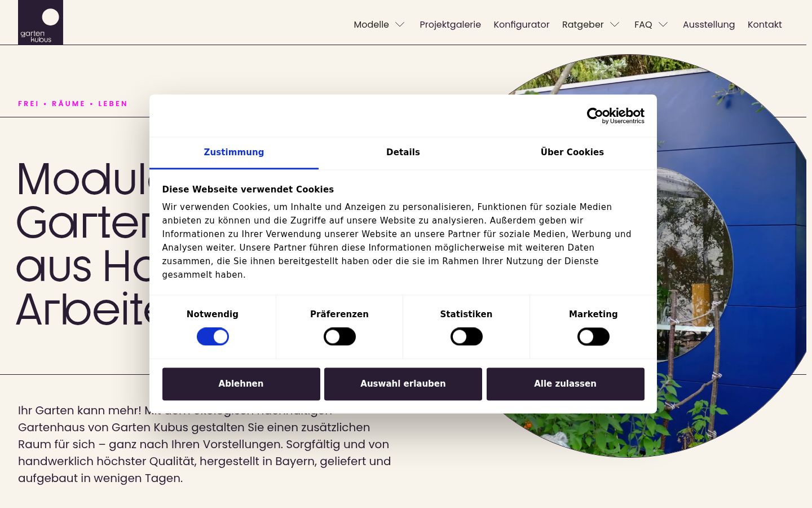Click the Präferenzen category label
The image size is (812, 508).
point(339,314)
